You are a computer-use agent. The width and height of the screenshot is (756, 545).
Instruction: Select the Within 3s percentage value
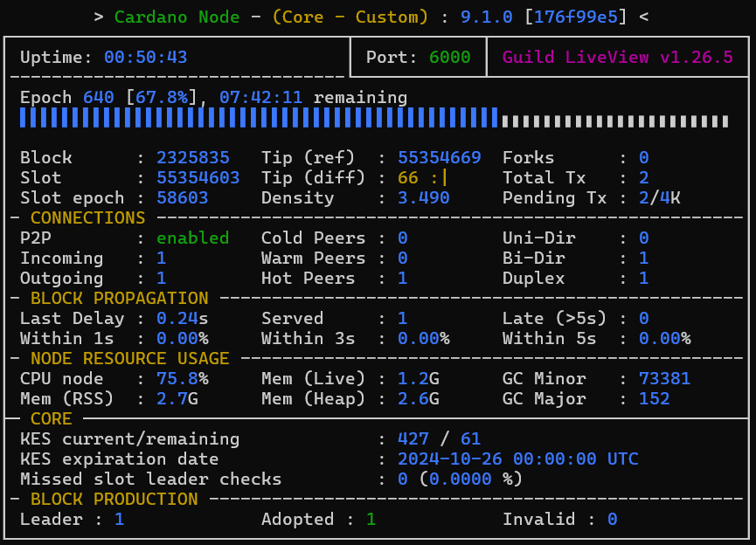coord(424,339)
